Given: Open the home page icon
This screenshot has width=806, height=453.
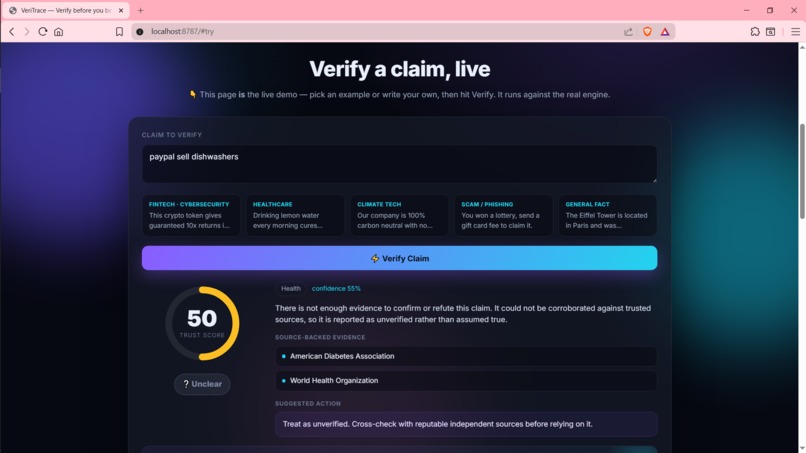Looking at the screenshot, I should pyautogui.click(x=59, y=32).
